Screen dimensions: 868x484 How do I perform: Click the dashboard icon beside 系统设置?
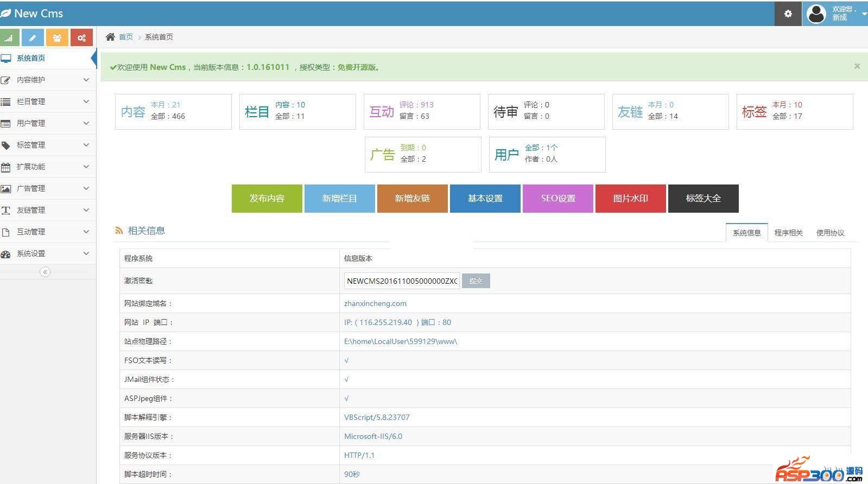click(x=5, y=253)
